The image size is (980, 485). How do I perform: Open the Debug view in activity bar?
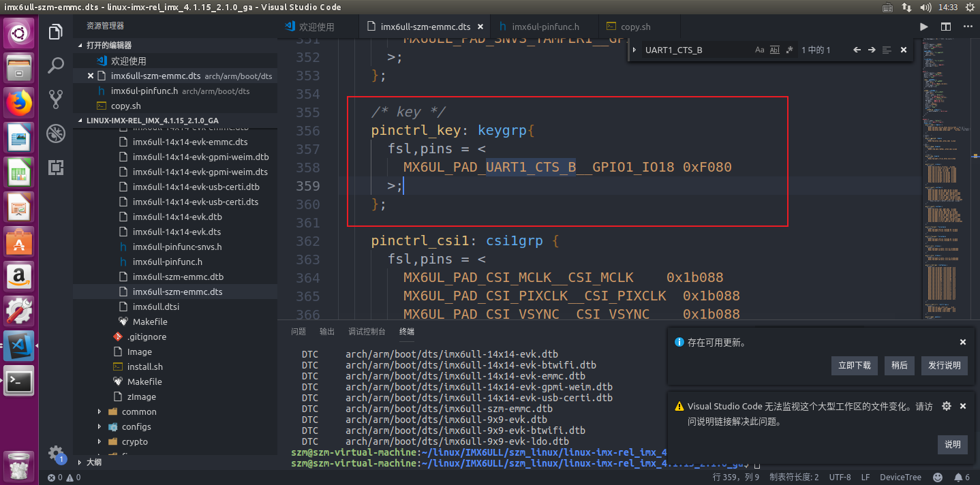tap(56, 134)
